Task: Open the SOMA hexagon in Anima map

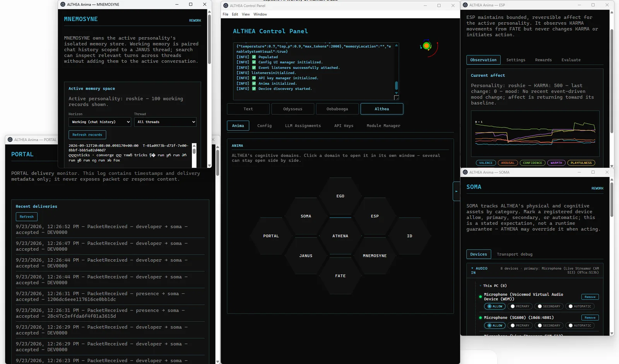Action: 306,216
